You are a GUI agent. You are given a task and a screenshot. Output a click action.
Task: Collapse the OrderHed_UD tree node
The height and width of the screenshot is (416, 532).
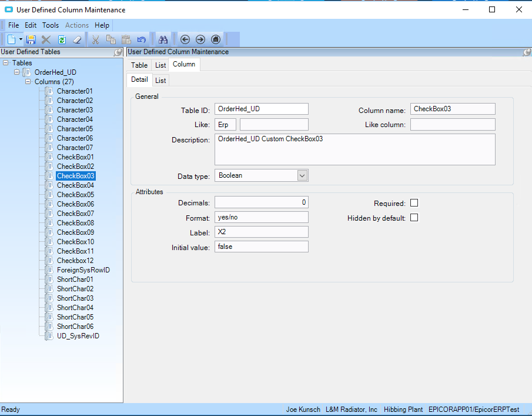coord(17,72)
